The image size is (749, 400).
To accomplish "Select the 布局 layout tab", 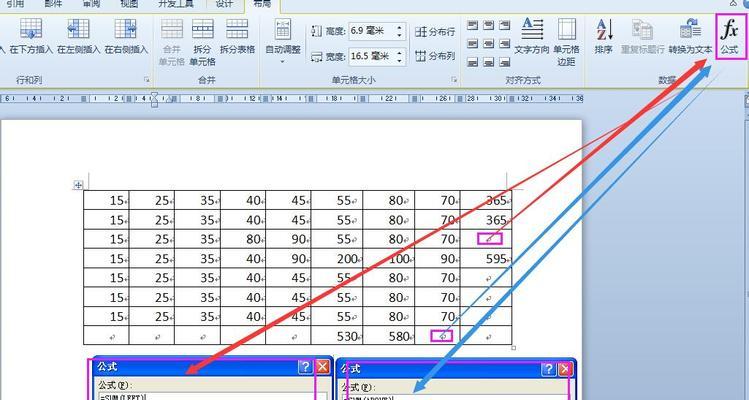I will (261, 4).
